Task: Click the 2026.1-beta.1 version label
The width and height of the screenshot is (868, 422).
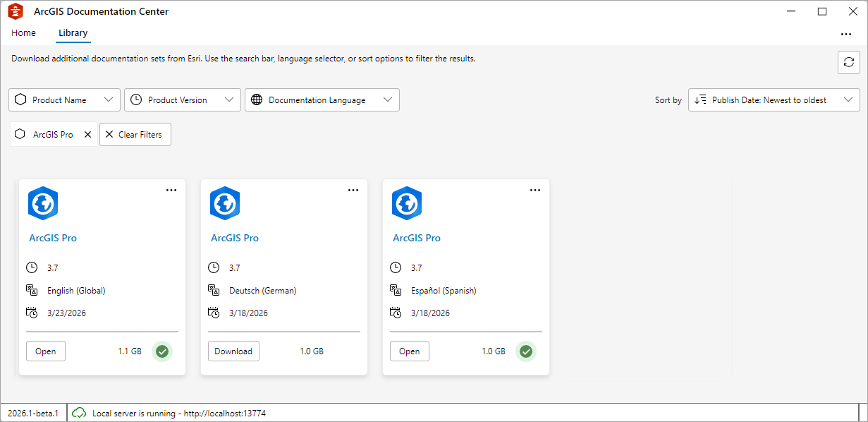Action: coord(33,413)
